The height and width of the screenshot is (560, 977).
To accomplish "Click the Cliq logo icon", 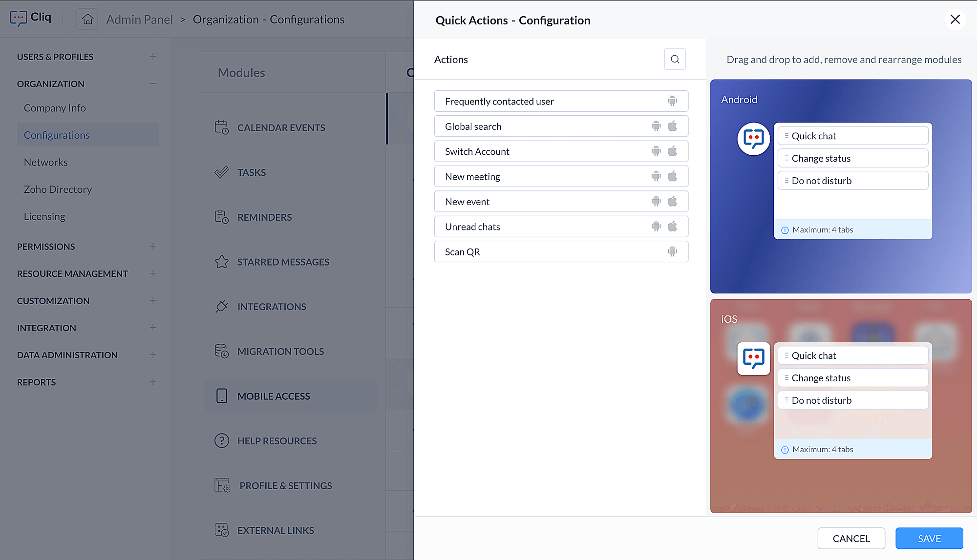I will point(19,18).
